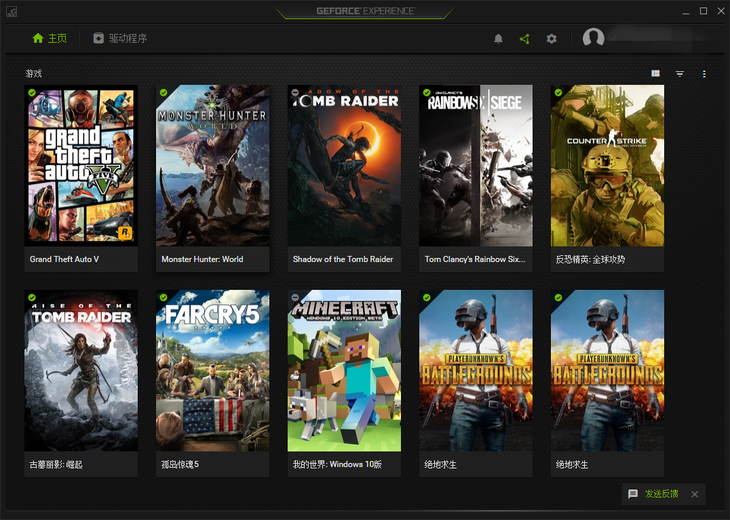Click 'Shadow of the Tomb Raider' title label

tap(343, 259)
